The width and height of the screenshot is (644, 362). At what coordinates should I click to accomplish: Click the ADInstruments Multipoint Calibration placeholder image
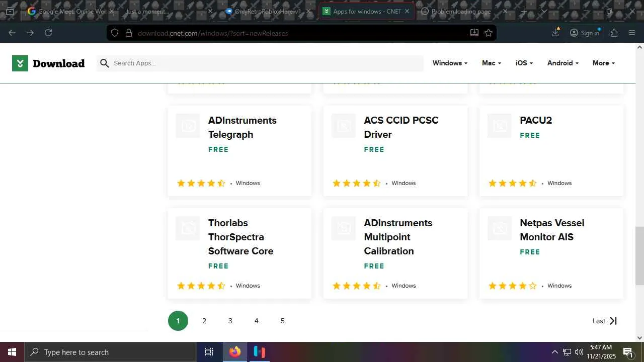pyautogui.click(x=344, y=228)
